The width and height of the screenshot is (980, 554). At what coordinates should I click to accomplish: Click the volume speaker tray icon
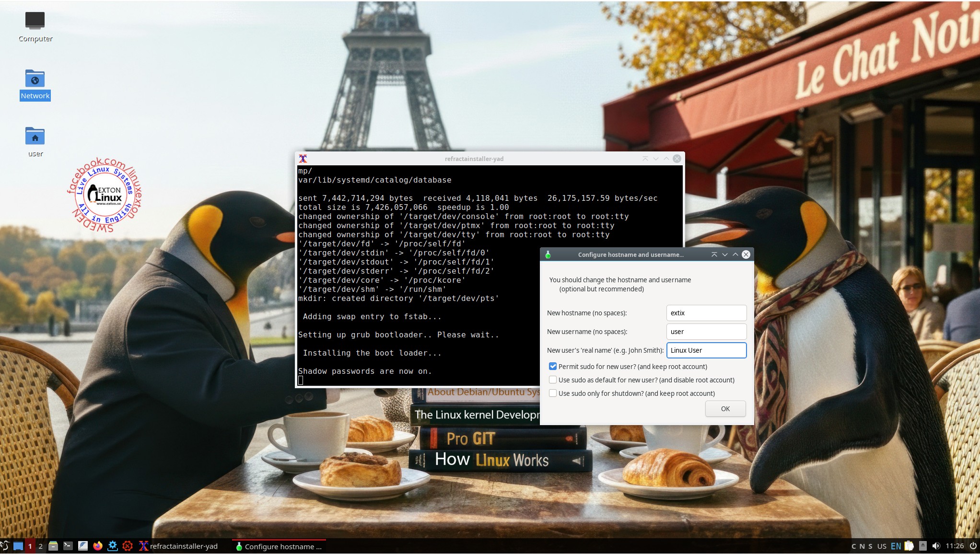click(936, 546)
